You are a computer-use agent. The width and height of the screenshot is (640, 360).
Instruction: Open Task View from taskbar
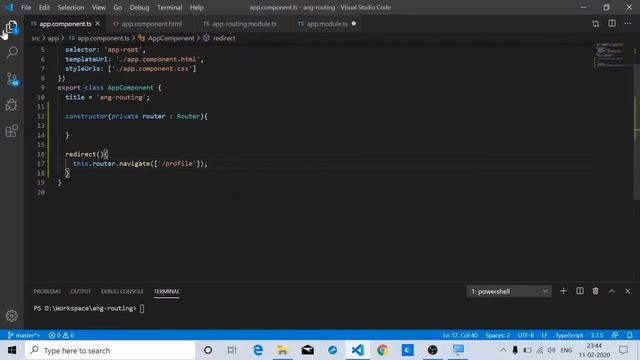(232, 350)
